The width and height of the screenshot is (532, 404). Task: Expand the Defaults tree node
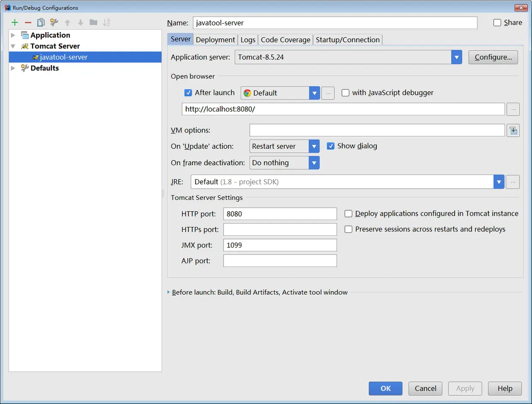[x=13, y=68]
